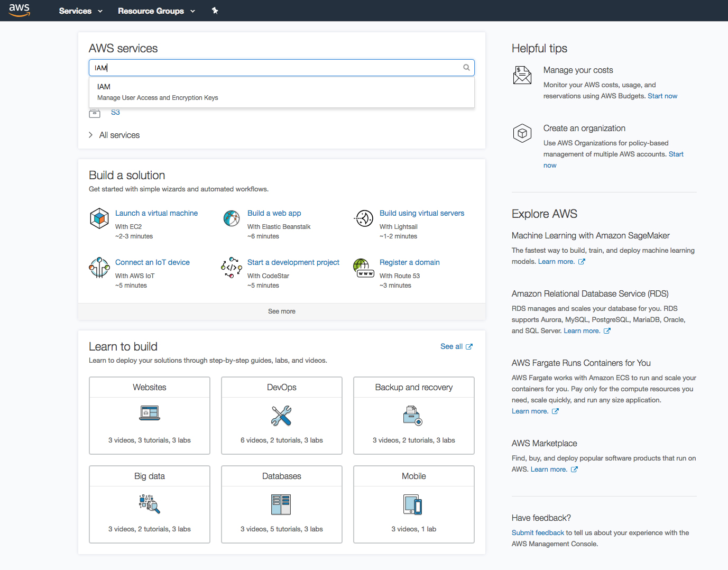Click '6 videos, 2 tutorials, 3 labs' text

point(282,440)
